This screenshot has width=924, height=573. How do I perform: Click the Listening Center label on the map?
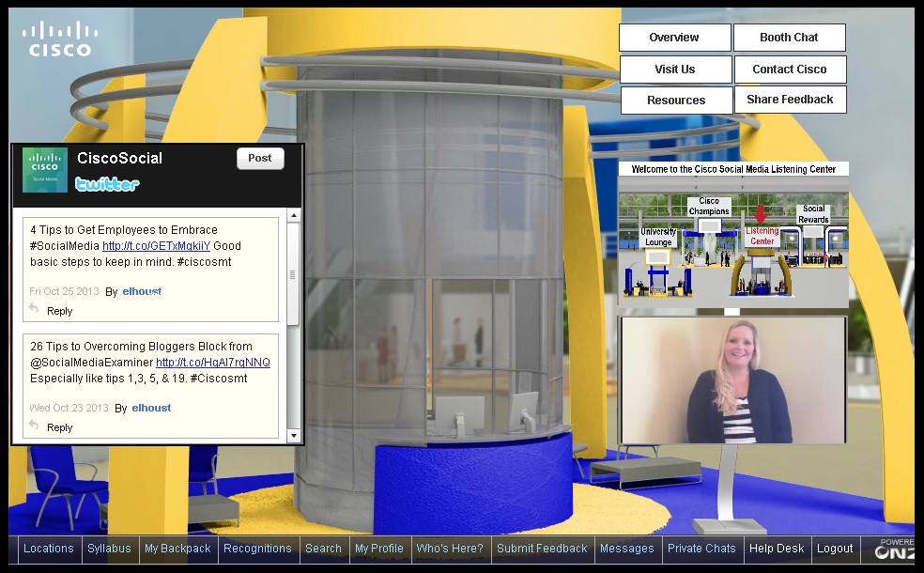762,236
